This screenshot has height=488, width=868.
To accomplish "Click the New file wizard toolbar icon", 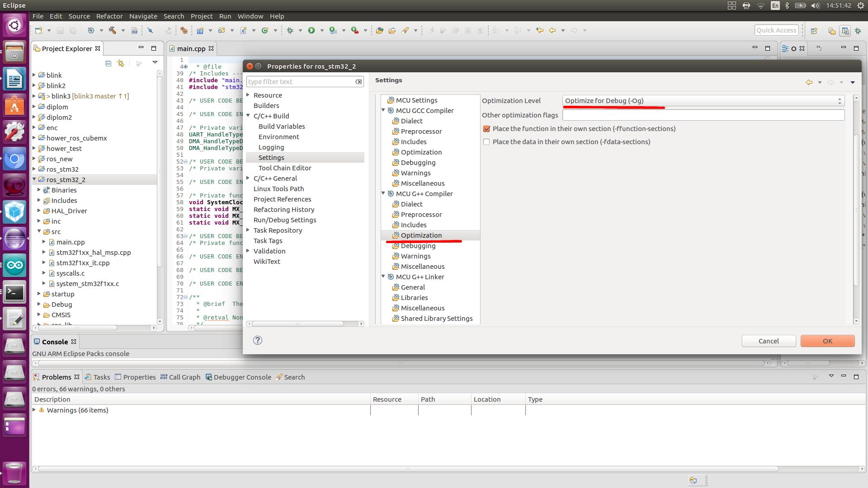I will click(38, 30).
